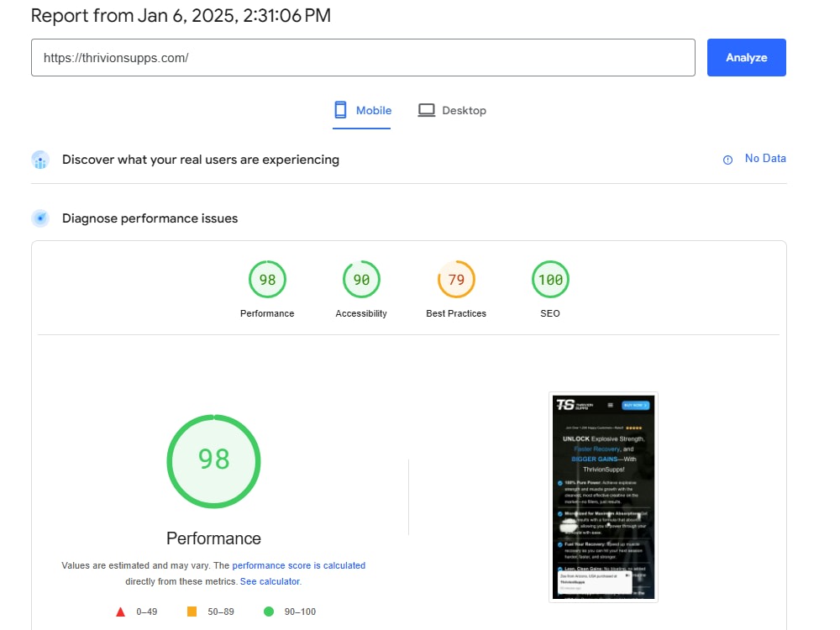Screen dimensions: 840x630
Task: Click 'Discover what your real users are experiencing'
Action: [201, 160]
